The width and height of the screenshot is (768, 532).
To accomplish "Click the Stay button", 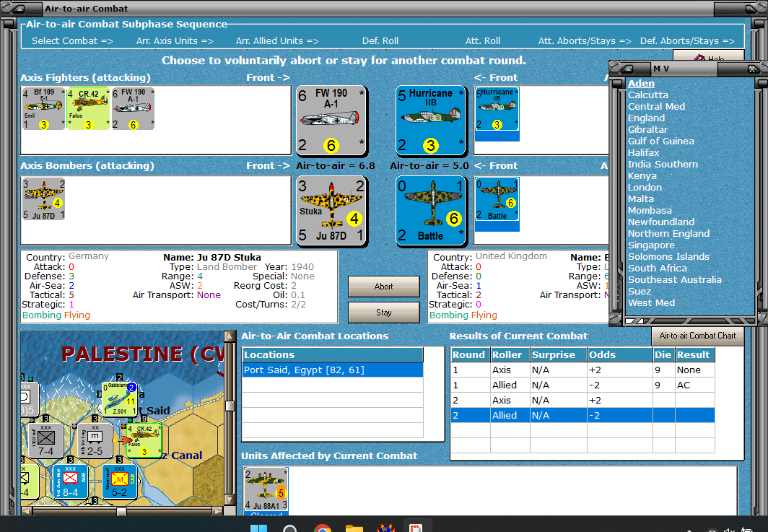I will click(x=383, y=312).
